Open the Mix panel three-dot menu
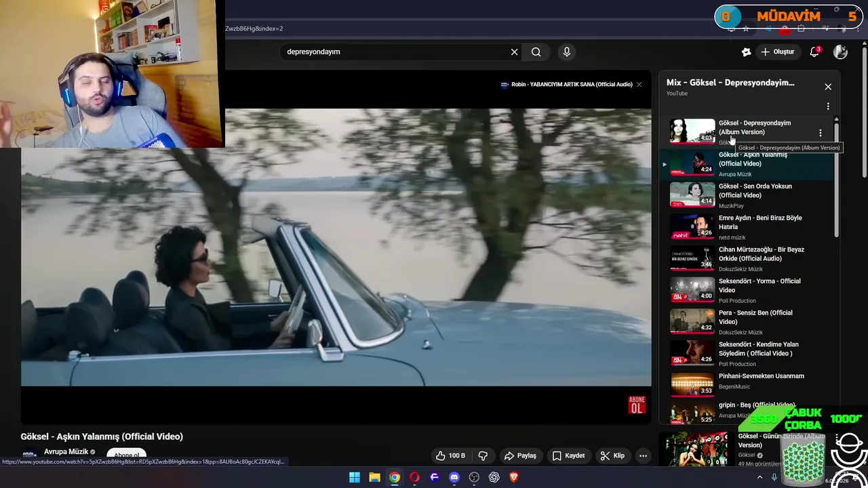868x488 pixels. click(x=828, y=106)
